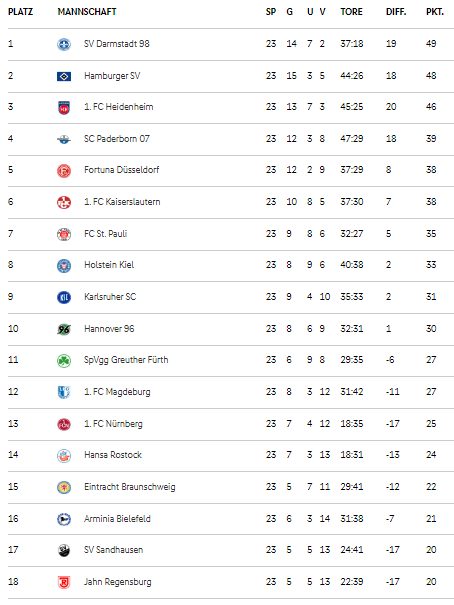The image size is (454, 605).
Task: Click the SV Darmstadt 98 club crest
Action: pyautogui.click(x=64, y=44)
